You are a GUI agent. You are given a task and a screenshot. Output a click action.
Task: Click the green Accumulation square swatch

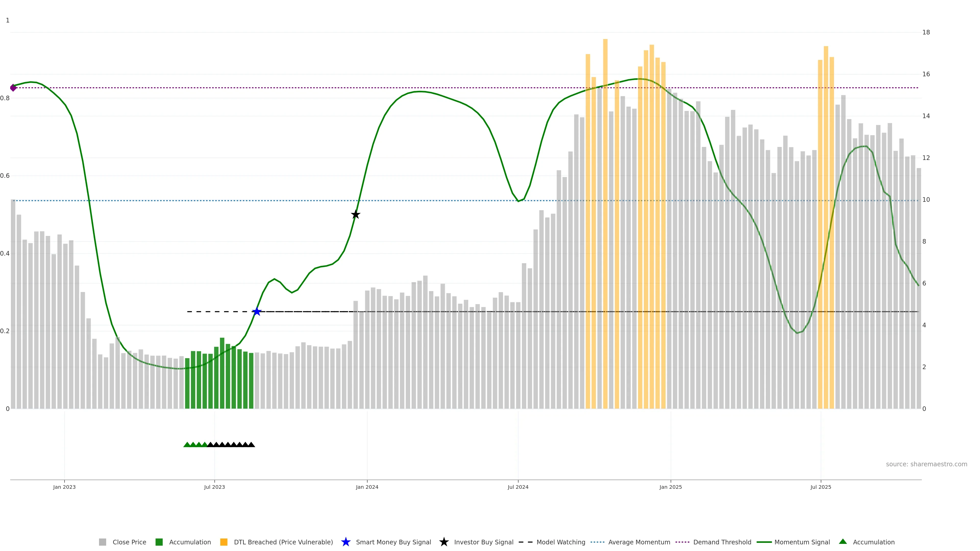(x=159, y=542)
